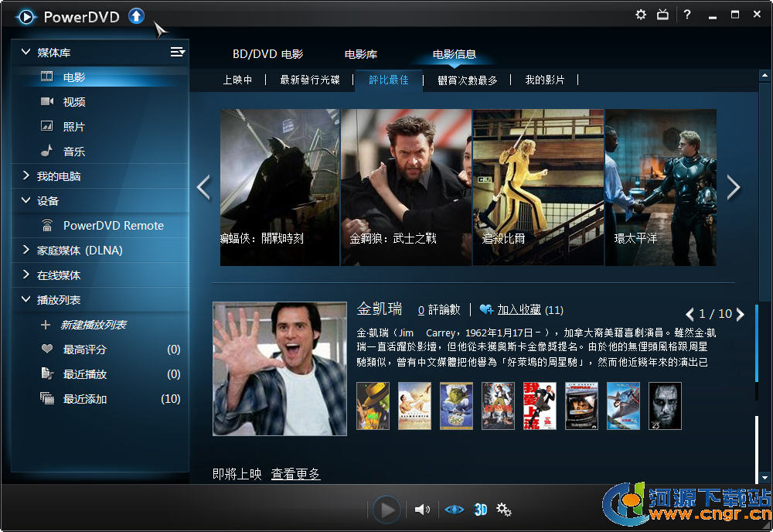Click 0 評論數 link

[439, 309]
